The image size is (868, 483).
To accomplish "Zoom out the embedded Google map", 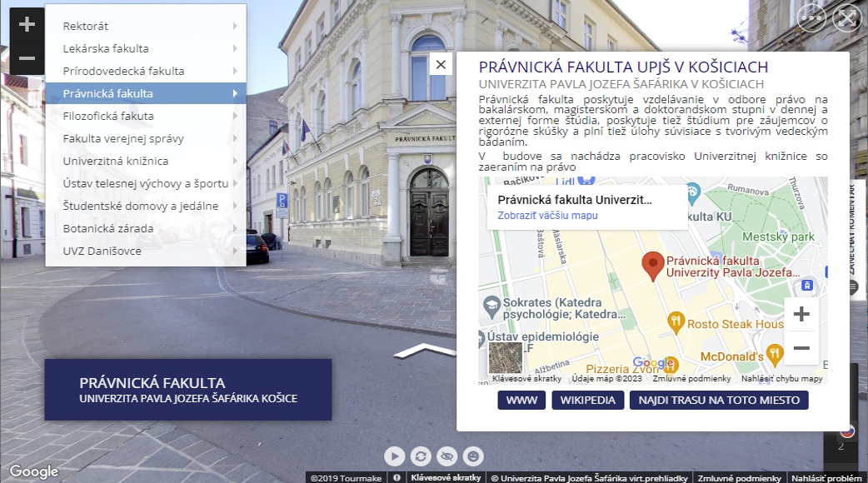I will tap(801, 348).
